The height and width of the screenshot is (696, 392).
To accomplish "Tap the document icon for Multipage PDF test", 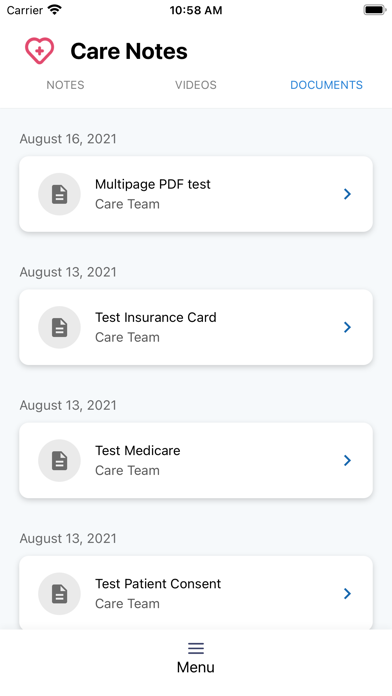I will pos(59,194).
